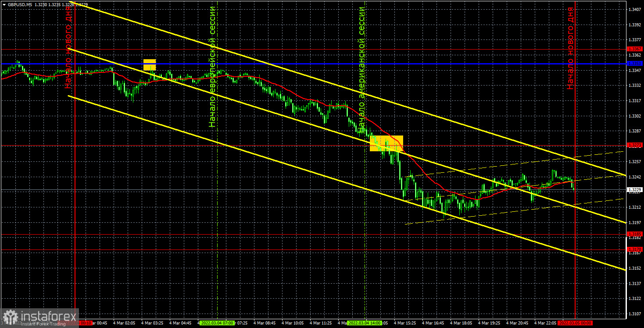
Task: Click the 1.3257 value on price scale
Action: (x=635, y=162)
